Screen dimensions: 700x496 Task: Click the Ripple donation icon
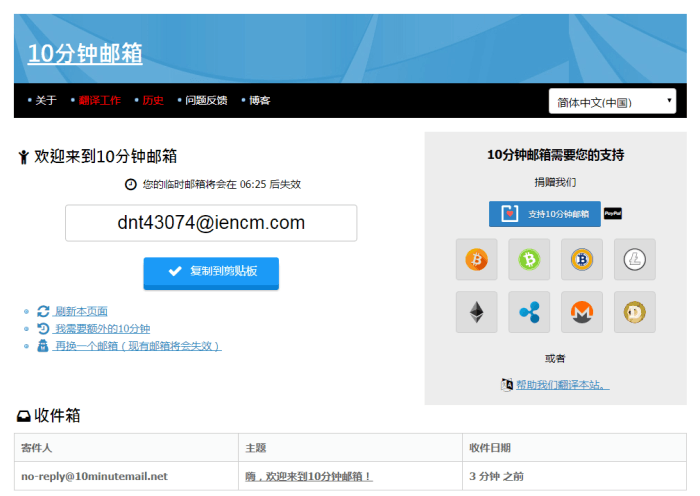pos(529,312)
